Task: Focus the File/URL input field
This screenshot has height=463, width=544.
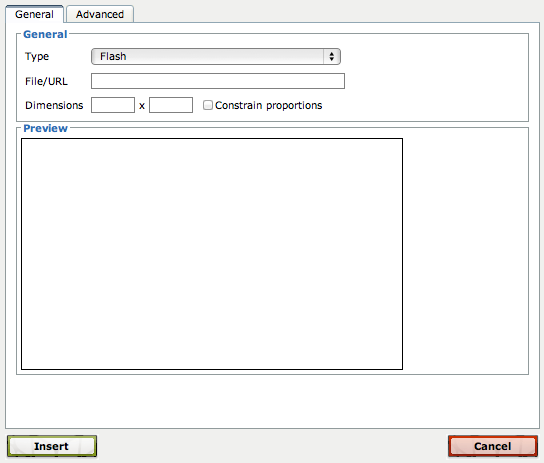Action: (x=218, y=81)
